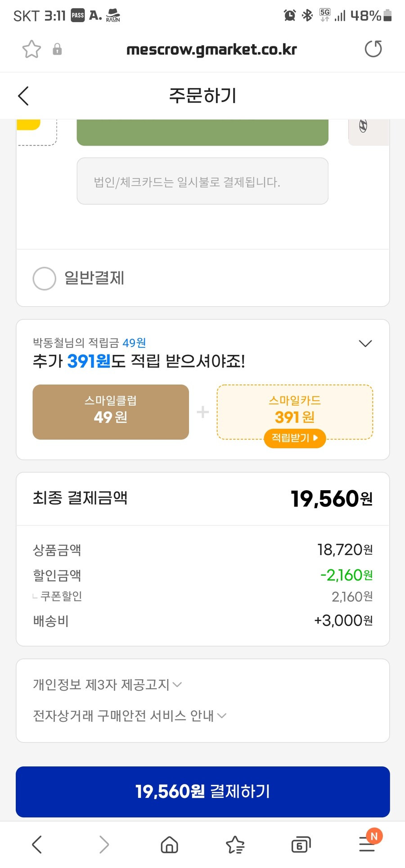Select the partially visible card on right
405x868 pixels.
point(369,132)
